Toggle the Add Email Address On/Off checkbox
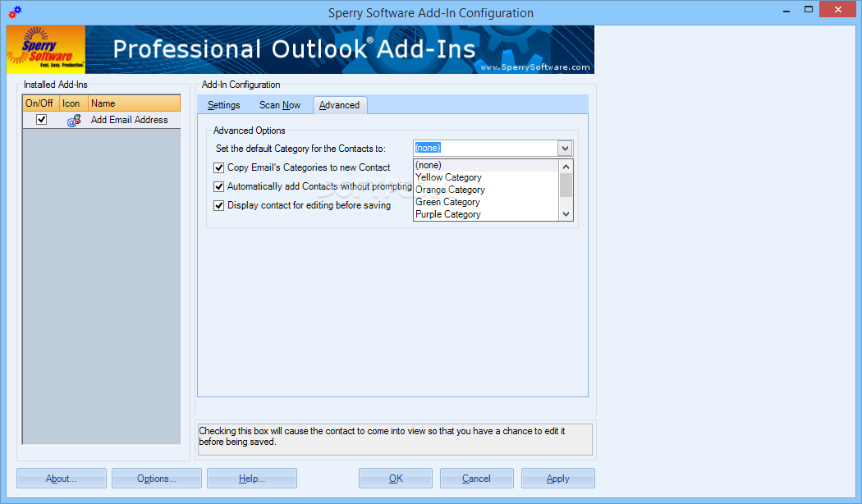 (41, 119)
